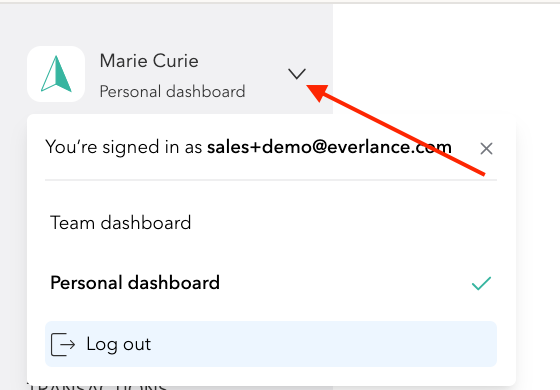Close the signed-in account popup
Image resolution: width=560 pixels, height=390 pixels.
click(x=486, y=149)
